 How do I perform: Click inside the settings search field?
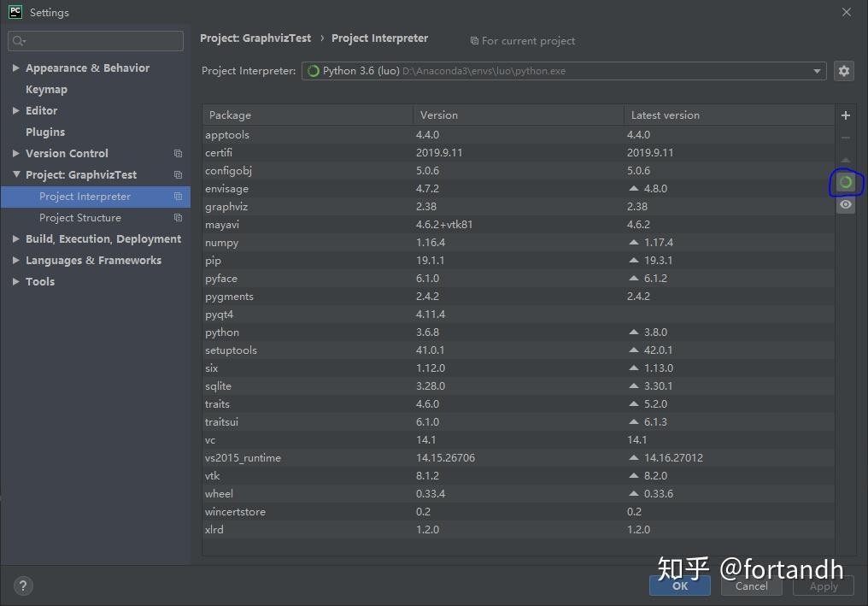[x=95, y=40]
